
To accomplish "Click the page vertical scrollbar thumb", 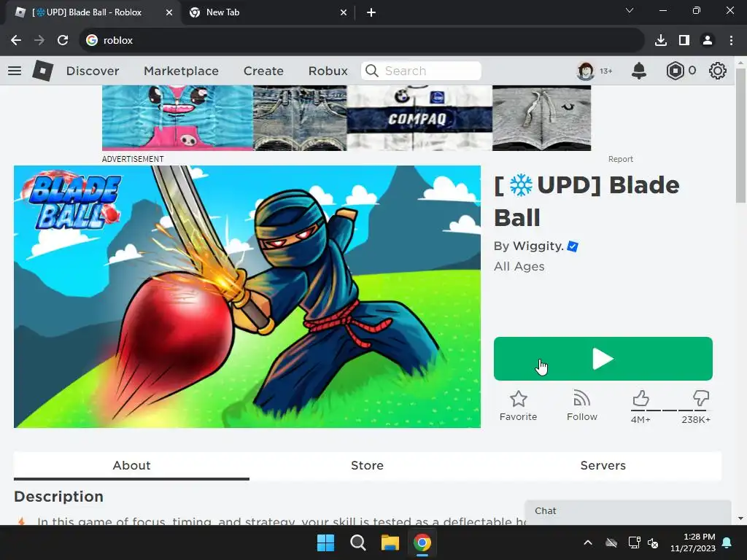I will (740, 136).
